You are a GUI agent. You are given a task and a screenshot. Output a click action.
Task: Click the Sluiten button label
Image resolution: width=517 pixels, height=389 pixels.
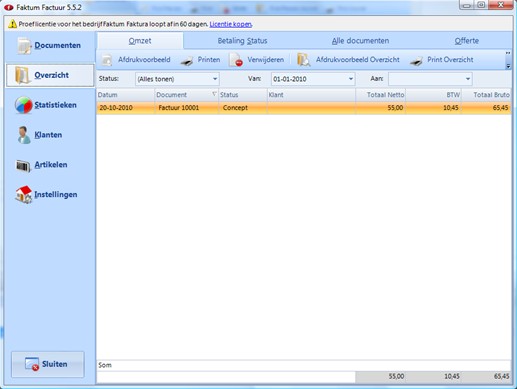55,364
